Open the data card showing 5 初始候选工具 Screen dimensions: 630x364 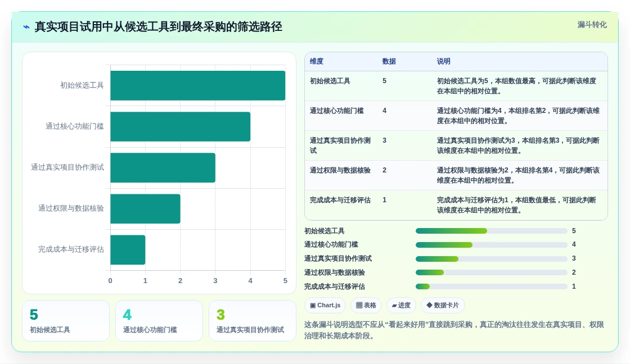pyautogui.click(x=66, y=321)
